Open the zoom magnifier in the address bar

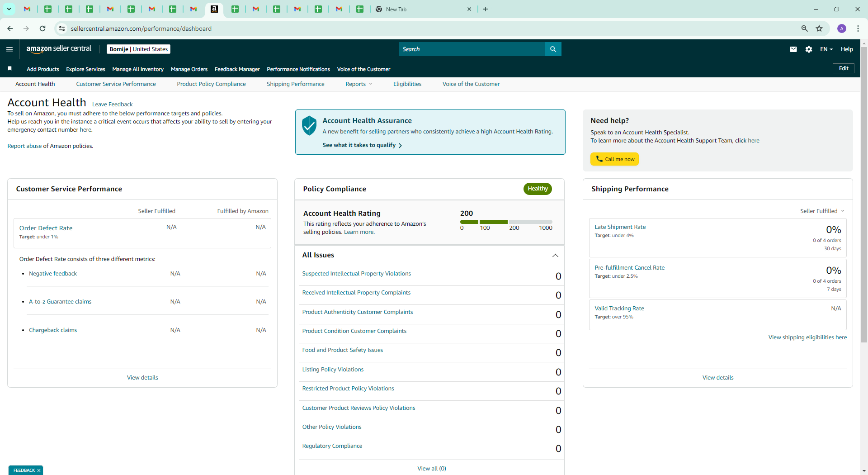coord(804,28)
